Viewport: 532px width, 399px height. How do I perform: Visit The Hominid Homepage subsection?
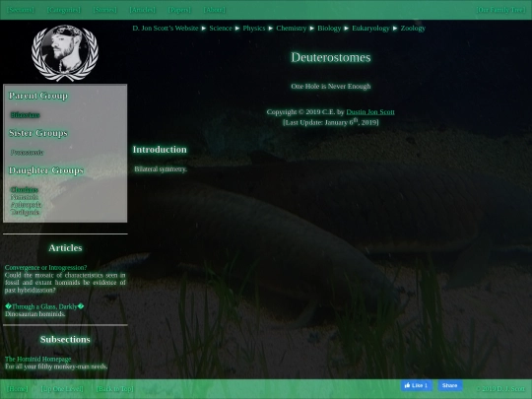coord(38,359)
